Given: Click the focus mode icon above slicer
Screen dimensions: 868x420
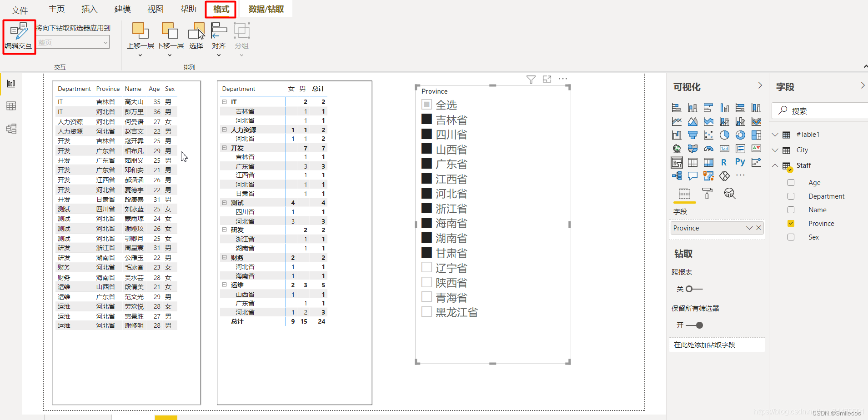Looking at the screenshot, I should tap(547, 79).
